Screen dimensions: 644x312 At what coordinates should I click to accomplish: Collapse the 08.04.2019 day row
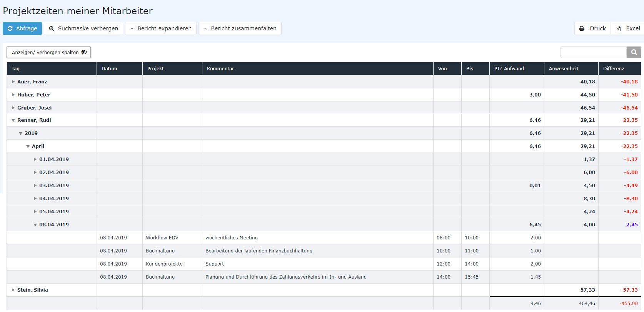[35, 225]
